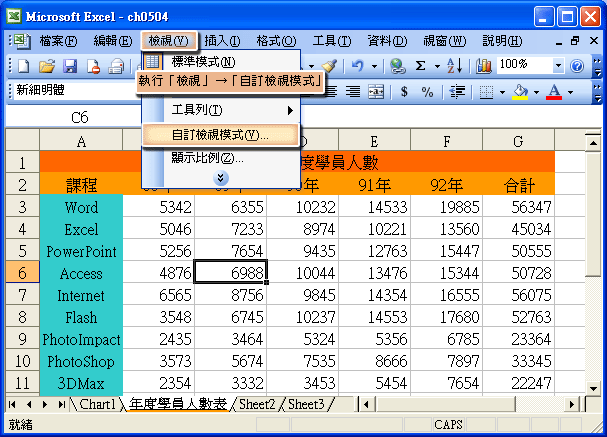This screenshot has height=437, width=607.
Task: Choose 自訂檢視模式 from the 檢視 menu
Action: pyautogui.click(x=220, y=134)
